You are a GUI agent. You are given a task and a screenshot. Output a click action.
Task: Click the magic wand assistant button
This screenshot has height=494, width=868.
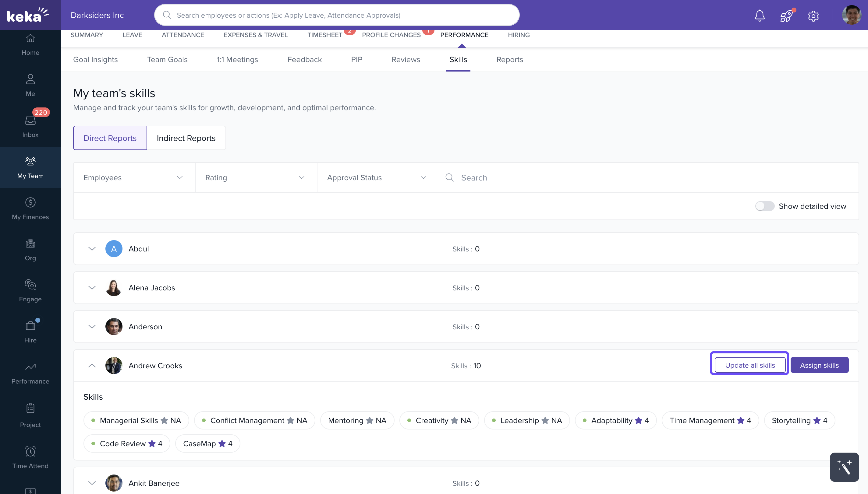844,467
